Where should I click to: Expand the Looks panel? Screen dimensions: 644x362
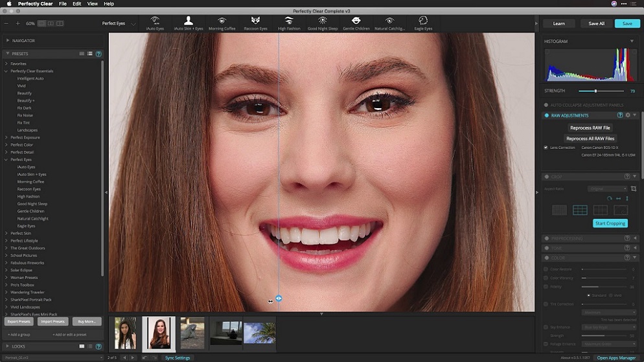tap(7, 346)
